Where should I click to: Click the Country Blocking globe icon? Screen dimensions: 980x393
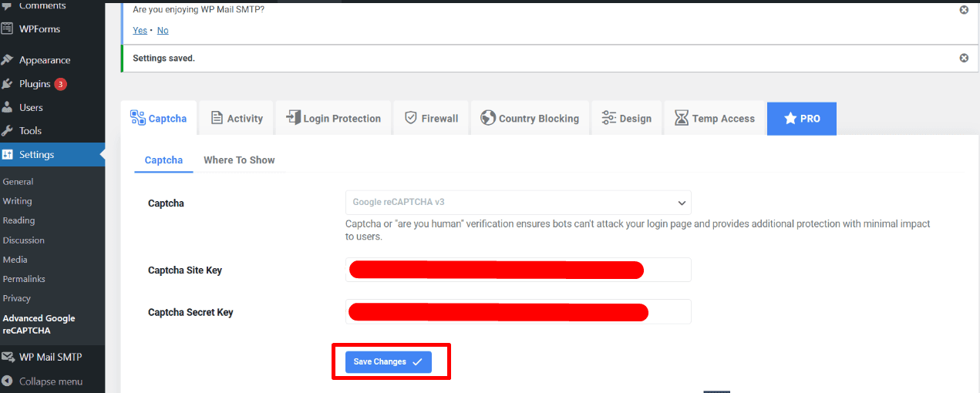487,118
